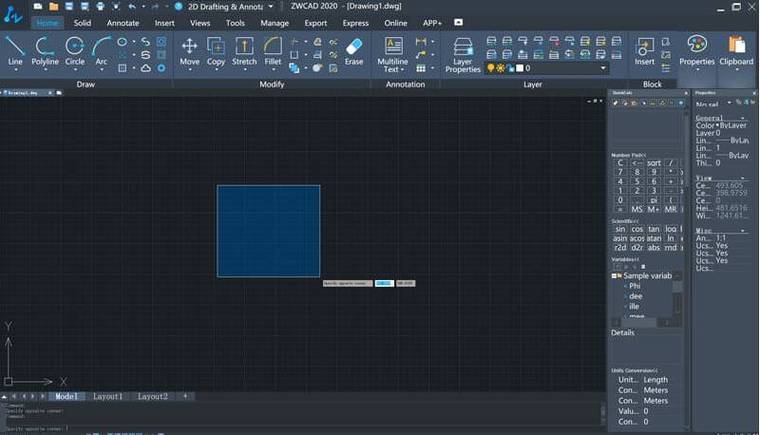Switch to the Views ribbon tab
Screen dimensions: 760x435
pyautogui.click(x=200, y=23)
